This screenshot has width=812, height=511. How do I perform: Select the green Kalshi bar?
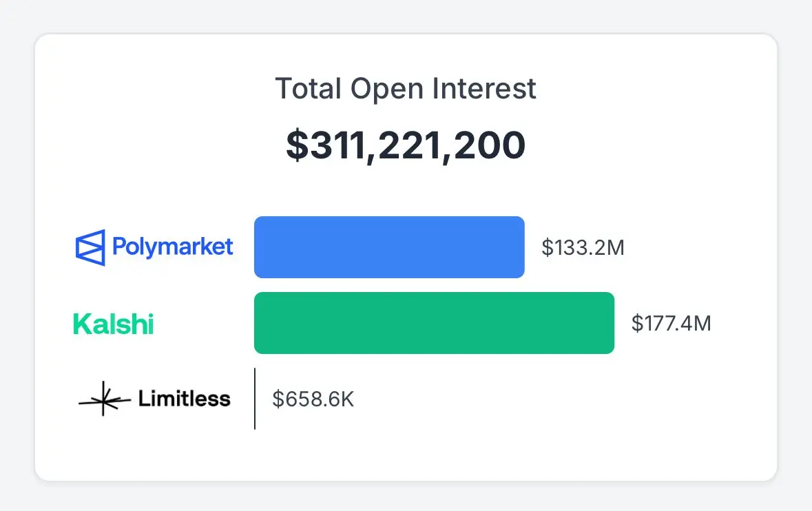434,323
